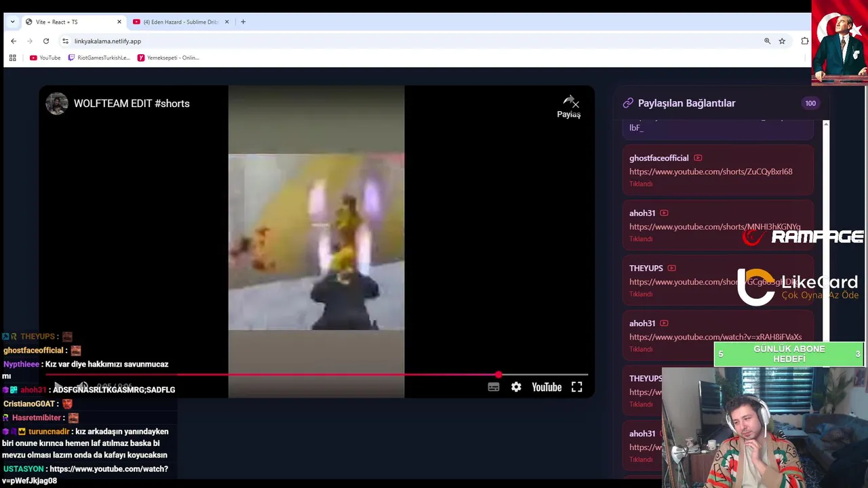Viewport: 868px width, 488px height.
Task: Open the WOLFTEAM EDIT channel avatar
Action: [57, 104]
